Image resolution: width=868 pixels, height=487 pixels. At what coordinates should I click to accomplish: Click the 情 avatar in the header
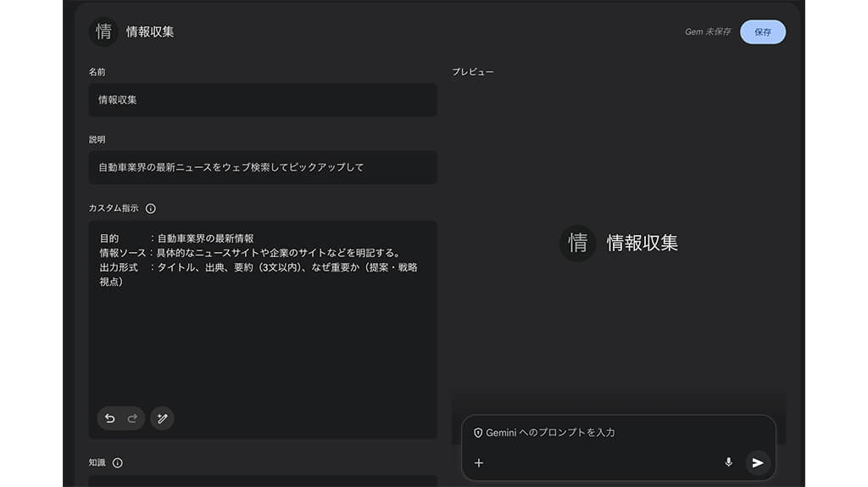pos(103,32)
